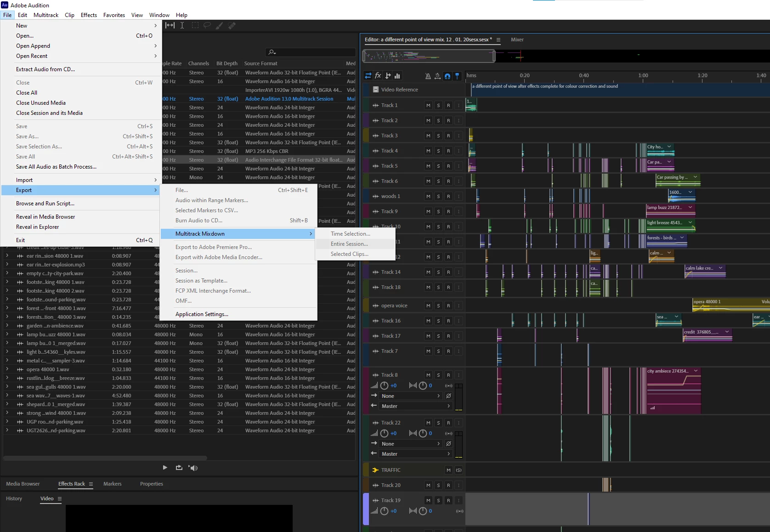
Task: Toggle stereo/mono sum on Track 22
Action: [x=449, y=433]
